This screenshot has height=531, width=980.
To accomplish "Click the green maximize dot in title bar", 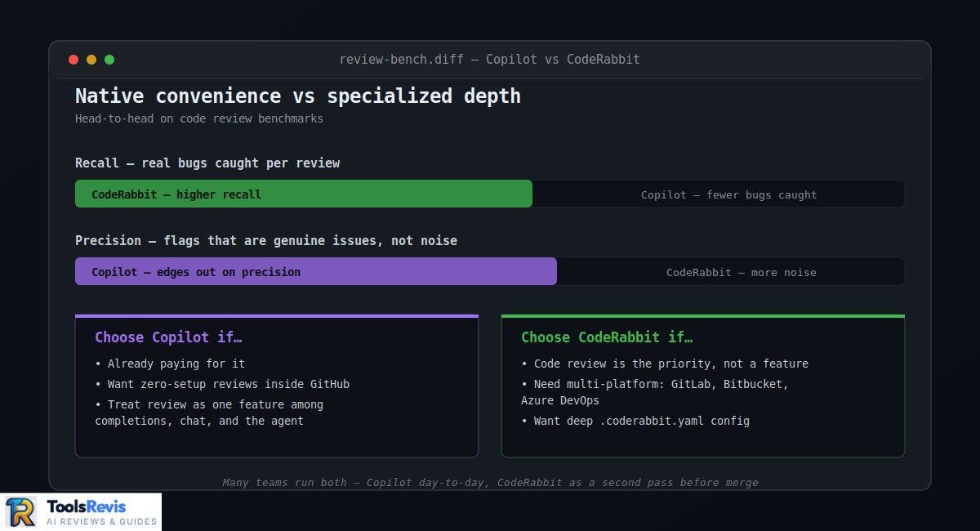I will point(109,60).
